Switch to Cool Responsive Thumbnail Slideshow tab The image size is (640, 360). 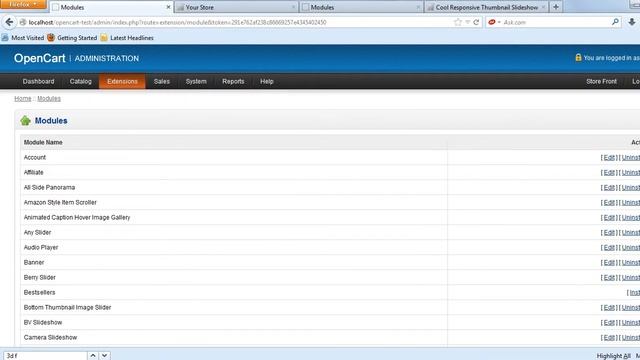[486, 7]
